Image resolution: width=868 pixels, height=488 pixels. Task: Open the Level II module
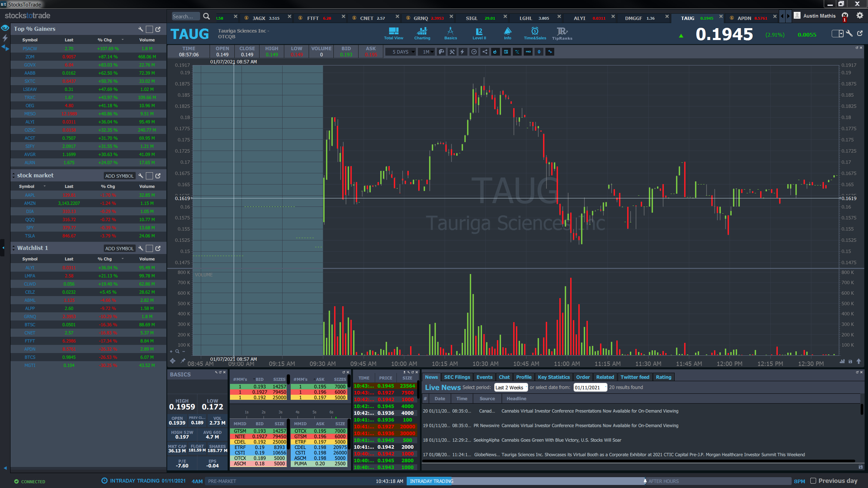(x=479, y=33)
